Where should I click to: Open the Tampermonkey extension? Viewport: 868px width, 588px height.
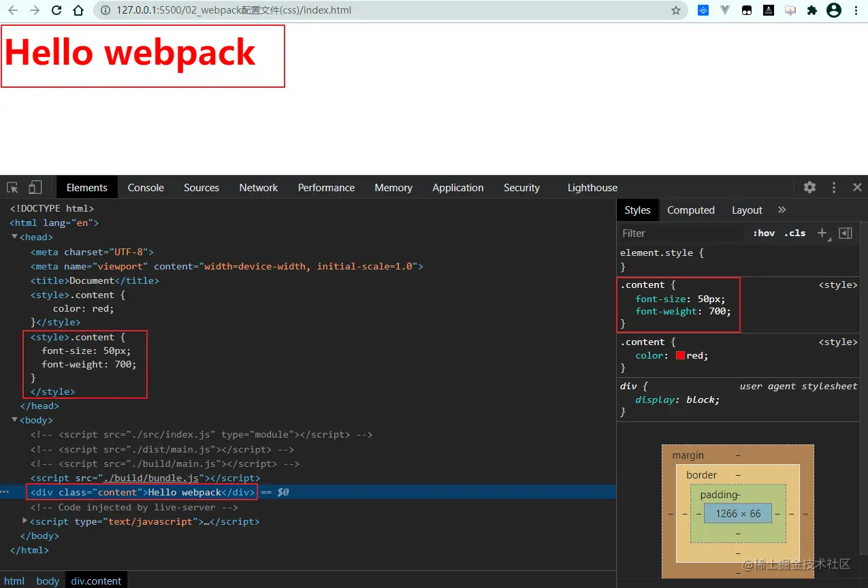pyautogui.click(x=747, y=10)
